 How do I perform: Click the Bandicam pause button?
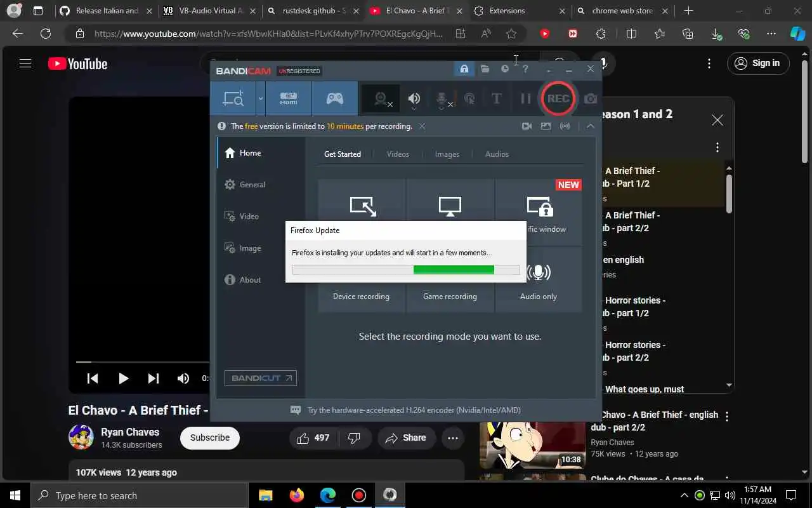click(526, 98)
